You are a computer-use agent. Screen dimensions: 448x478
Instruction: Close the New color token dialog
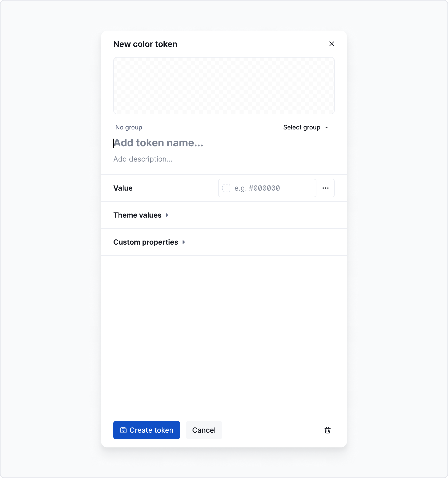(x=332, y=44)
